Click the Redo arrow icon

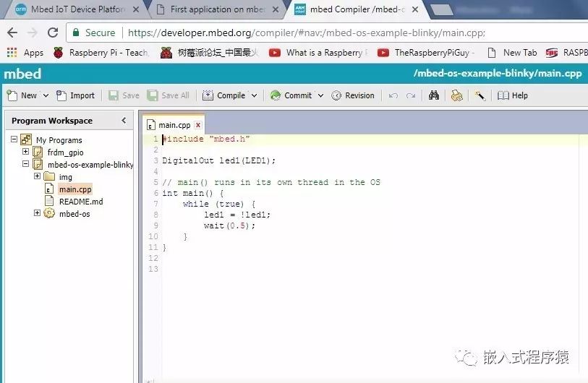point(411,96)
